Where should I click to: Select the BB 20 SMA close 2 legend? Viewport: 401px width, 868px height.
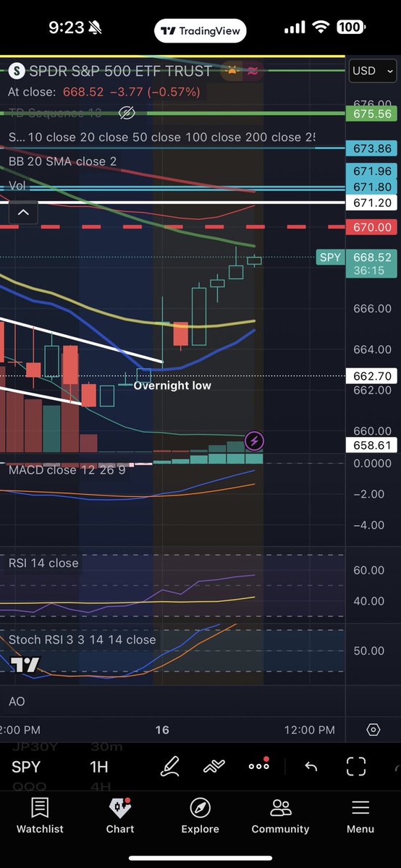[62, 161]
